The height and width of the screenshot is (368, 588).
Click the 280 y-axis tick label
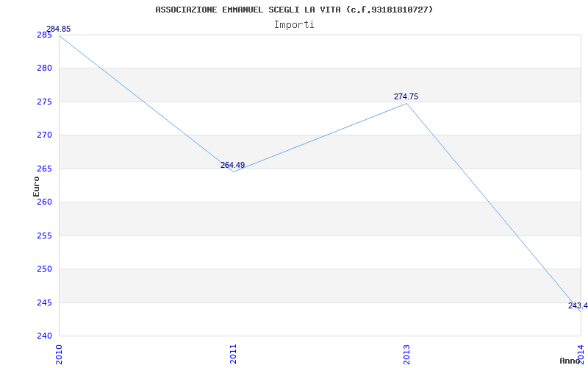pyautogui.click(x=44, y=68)
